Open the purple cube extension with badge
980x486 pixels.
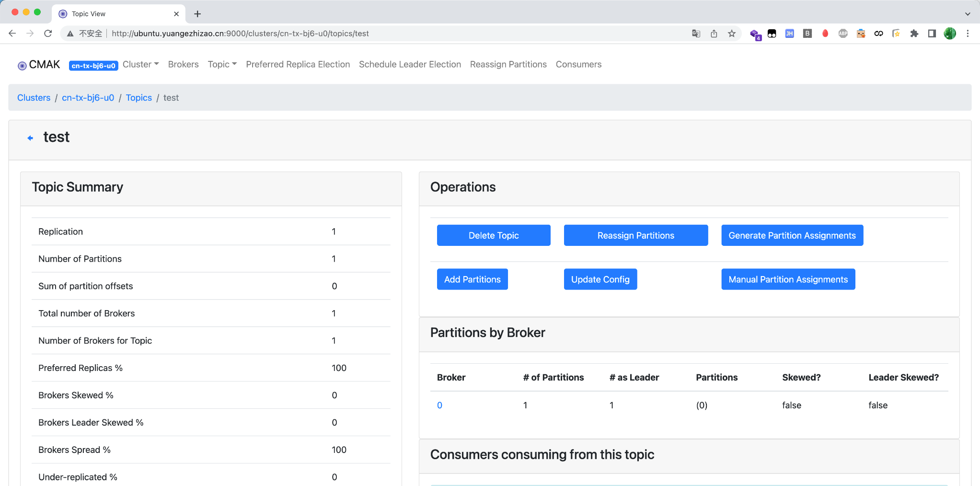pyautogui.click(x=755, y=34)
